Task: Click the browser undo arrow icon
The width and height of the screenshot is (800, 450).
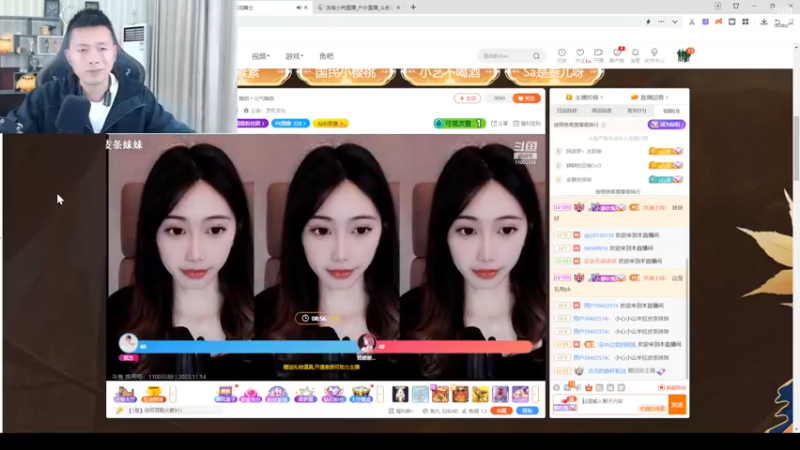Action: (778, 22)
